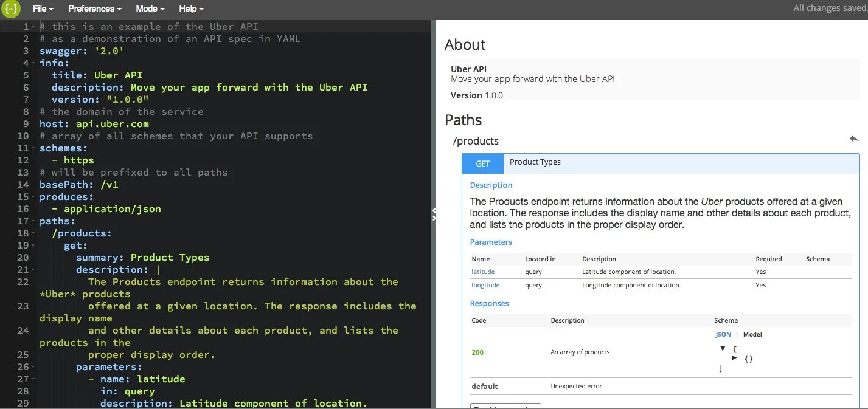Collapse the comment fold on line 1
The image size is (868, 409).
pyautogui.click(x=34, y=27)
